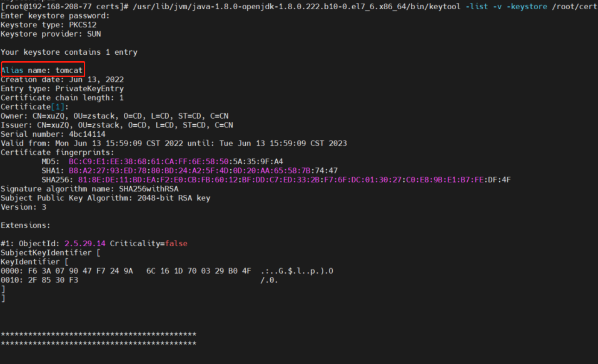The height and width of the screenshot is (364, 598).
Task: Click the SHA1 fingerprint value
Action: point(203,171)
